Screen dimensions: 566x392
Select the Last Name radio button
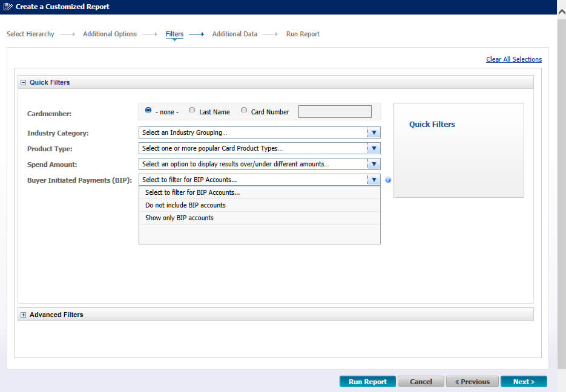click(192, 111)
